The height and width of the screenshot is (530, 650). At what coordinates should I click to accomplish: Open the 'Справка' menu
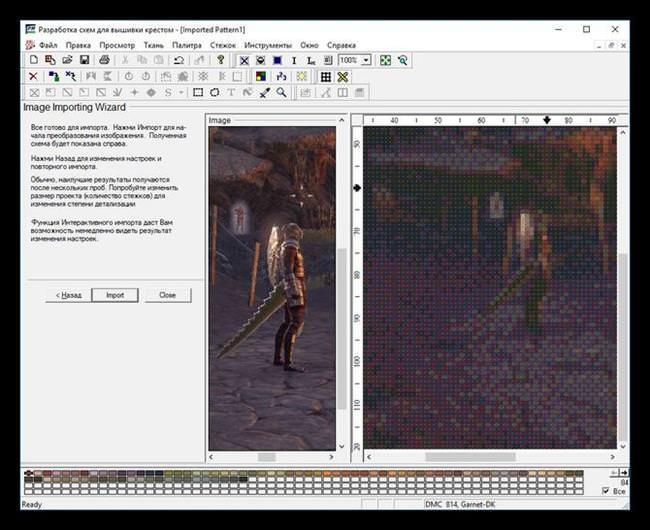341,45
